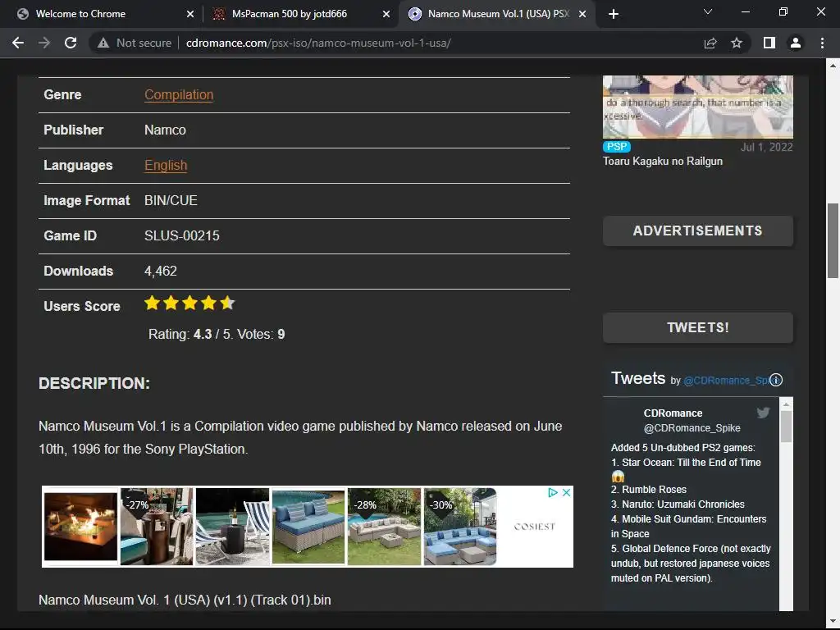The image size is (840, 630).
Task: Open the Toaru Kagaku no Railgun thumbnail image
Action: click(x=698, y=107)
